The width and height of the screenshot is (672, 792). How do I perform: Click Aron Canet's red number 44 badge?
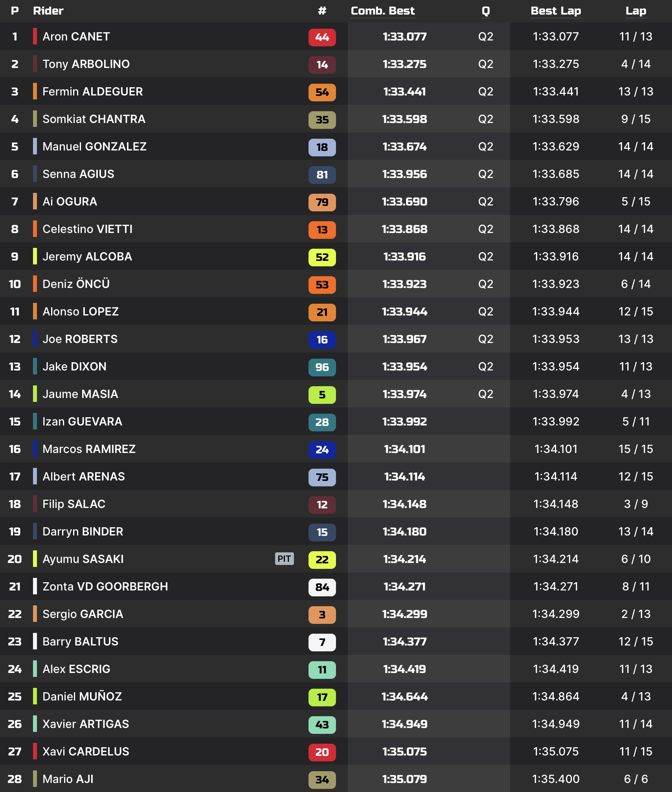322,37
